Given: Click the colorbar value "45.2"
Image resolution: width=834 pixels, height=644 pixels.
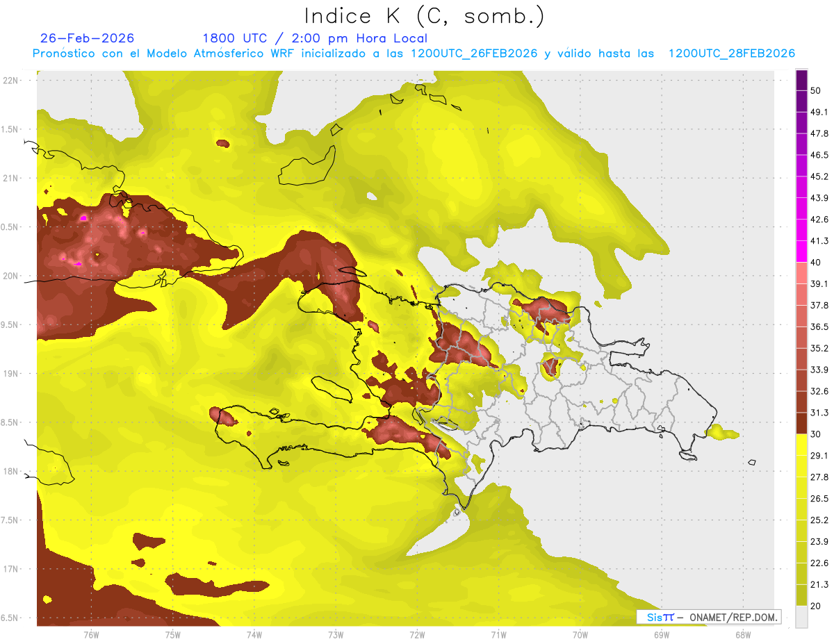Looking at the screenshot, I should point(819,176).
